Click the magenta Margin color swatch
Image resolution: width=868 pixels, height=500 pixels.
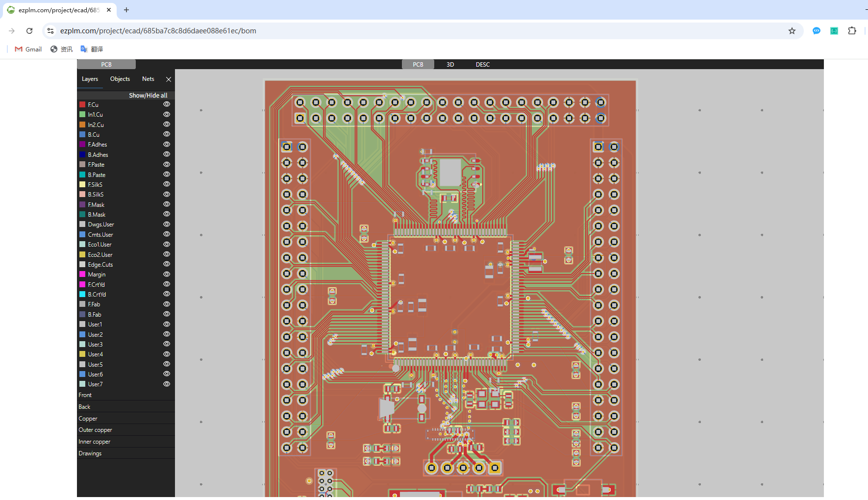[x=82, y=274]
